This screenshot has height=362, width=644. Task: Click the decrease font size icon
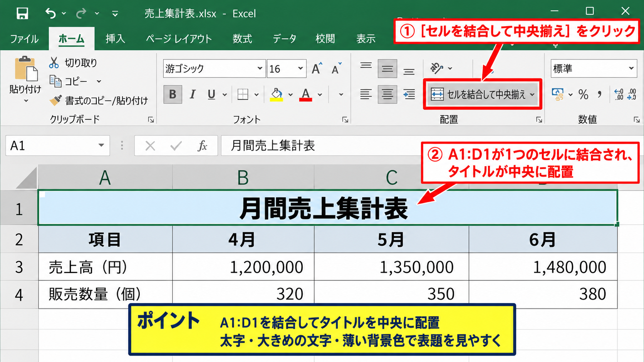pos(336,68)
